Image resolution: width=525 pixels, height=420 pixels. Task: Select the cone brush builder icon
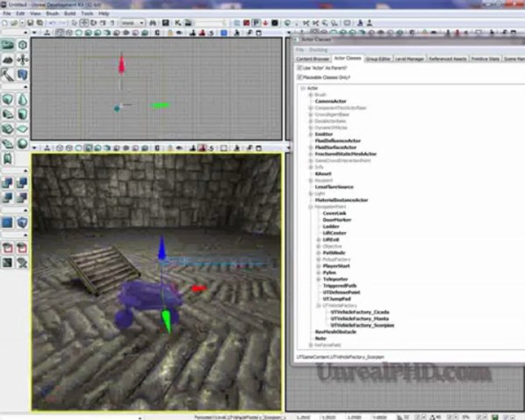tap(22, 100)
